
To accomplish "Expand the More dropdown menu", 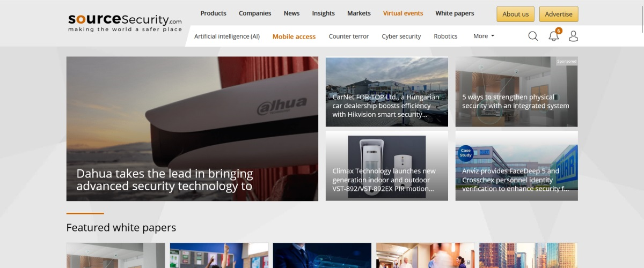I will (484, 36).
